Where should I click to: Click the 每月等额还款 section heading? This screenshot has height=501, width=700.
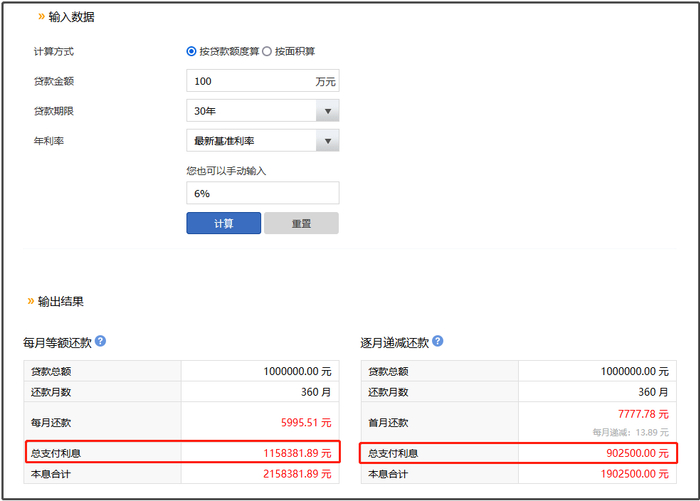pos(57,343)
